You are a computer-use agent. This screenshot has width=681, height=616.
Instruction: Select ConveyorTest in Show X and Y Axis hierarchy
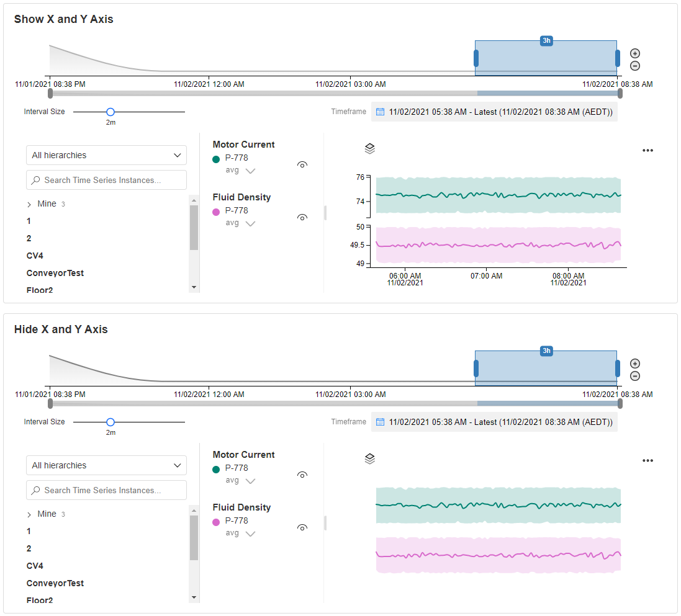(x=55, y=273)
